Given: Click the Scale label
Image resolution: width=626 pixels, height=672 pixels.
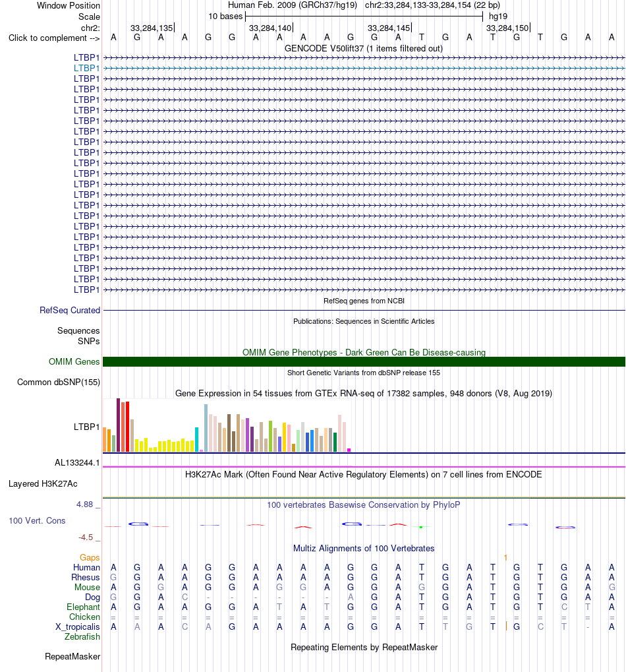Looking at the screenshot, I should (x=89, y=16).
